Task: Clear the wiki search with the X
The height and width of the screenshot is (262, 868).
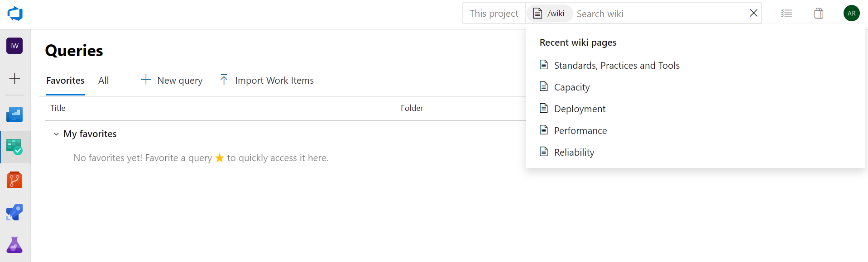Action: click(753, 13)
